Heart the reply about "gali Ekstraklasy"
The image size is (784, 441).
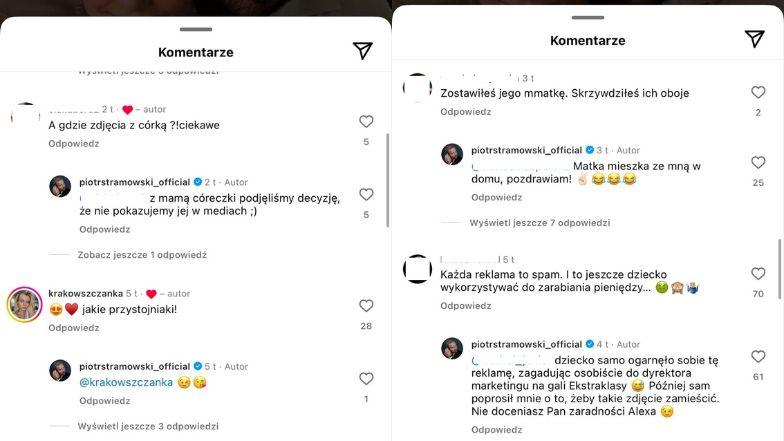[758, 356]
